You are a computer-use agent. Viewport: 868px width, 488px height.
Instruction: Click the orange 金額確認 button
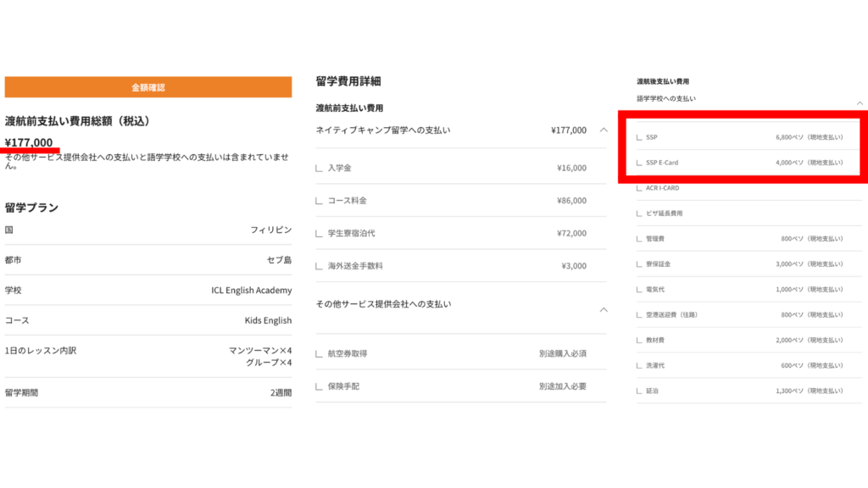[148, 87]
